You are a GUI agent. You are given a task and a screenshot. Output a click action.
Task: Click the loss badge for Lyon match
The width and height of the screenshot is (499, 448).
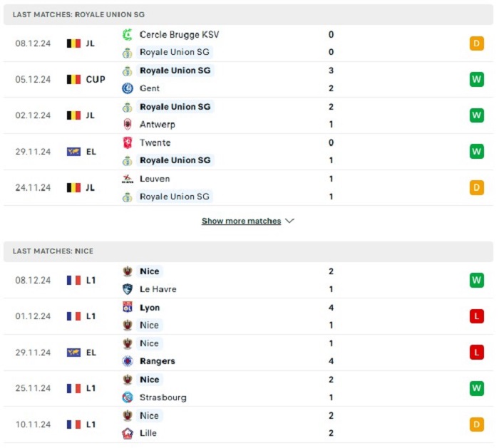(x=476, y=316)
